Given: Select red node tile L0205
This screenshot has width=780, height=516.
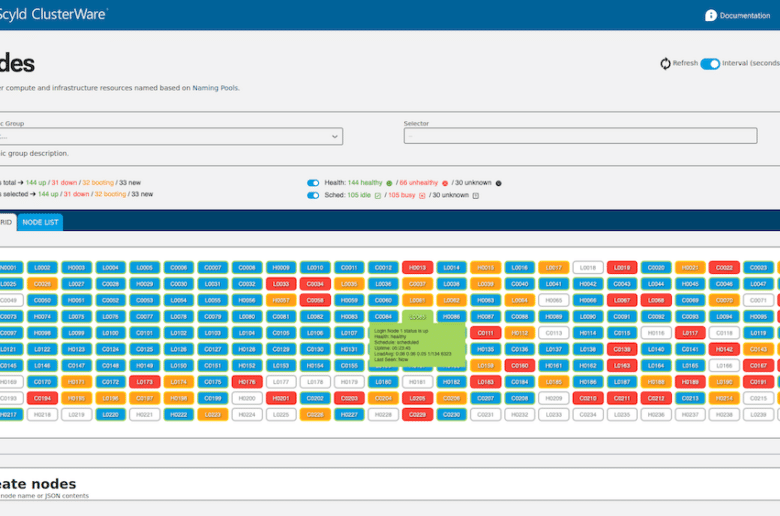Looking at the screenshot, I should 417,399.
